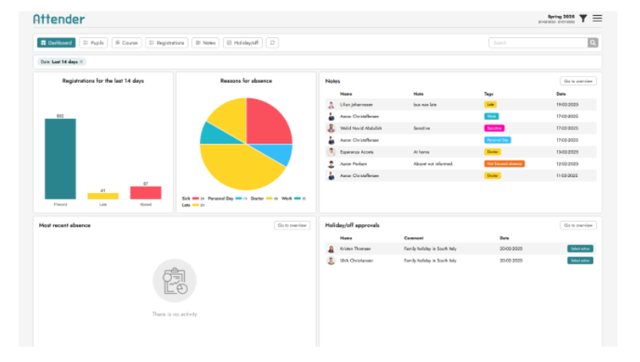Toggle the Personal Day legend entry
Image resolution: width=640 pixels, height=362 pixels.
[x=227, y=199]
